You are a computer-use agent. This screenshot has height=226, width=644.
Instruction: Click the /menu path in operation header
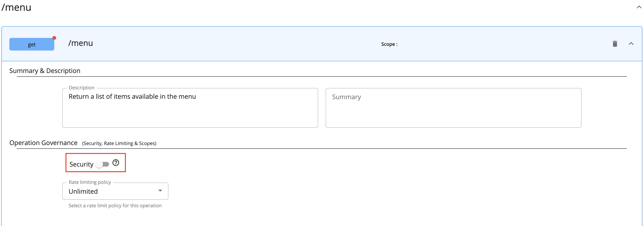[80, 43]
